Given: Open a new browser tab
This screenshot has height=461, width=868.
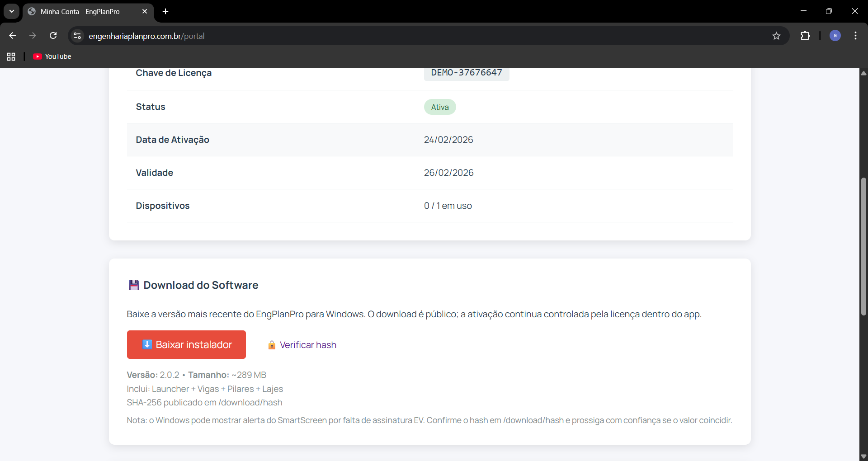Looking at the screenshot, I should [x=165, y=11].
